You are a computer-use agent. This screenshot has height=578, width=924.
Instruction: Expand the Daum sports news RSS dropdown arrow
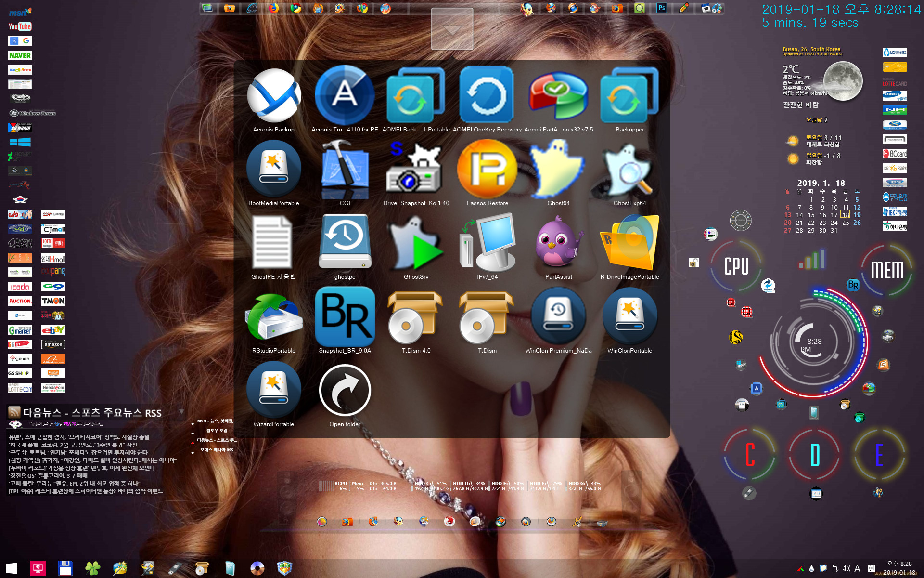pos(181,411)
